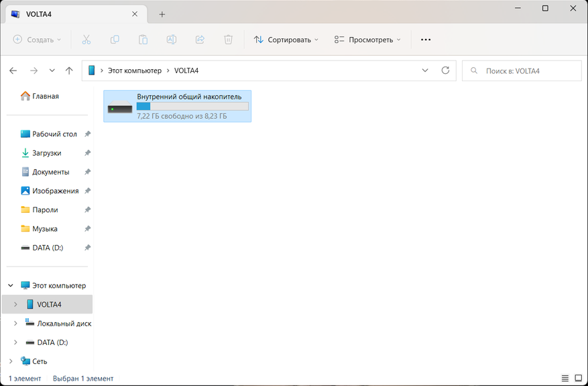The image size is (588, 386).
Task: Select Локальный диск in navigation tree
Action: 59,324
